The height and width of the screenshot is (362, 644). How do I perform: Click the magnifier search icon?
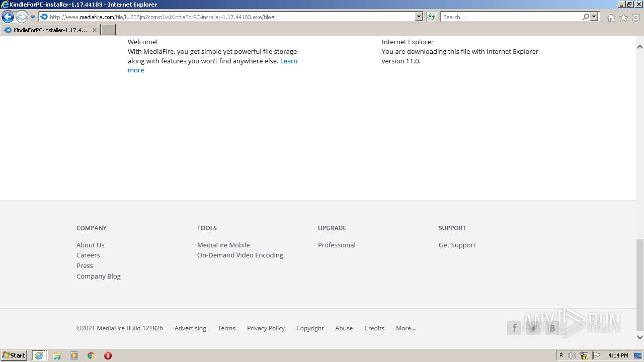[586, 17]
